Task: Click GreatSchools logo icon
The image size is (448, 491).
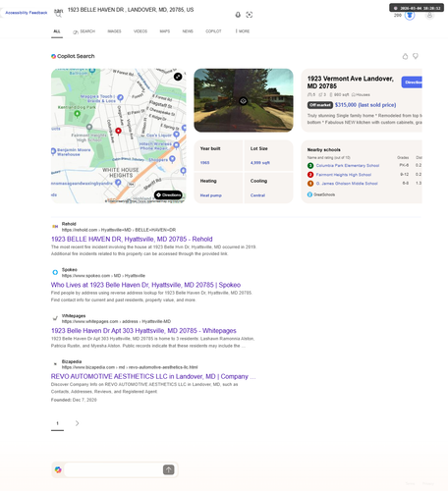Action: click(309, 194)
